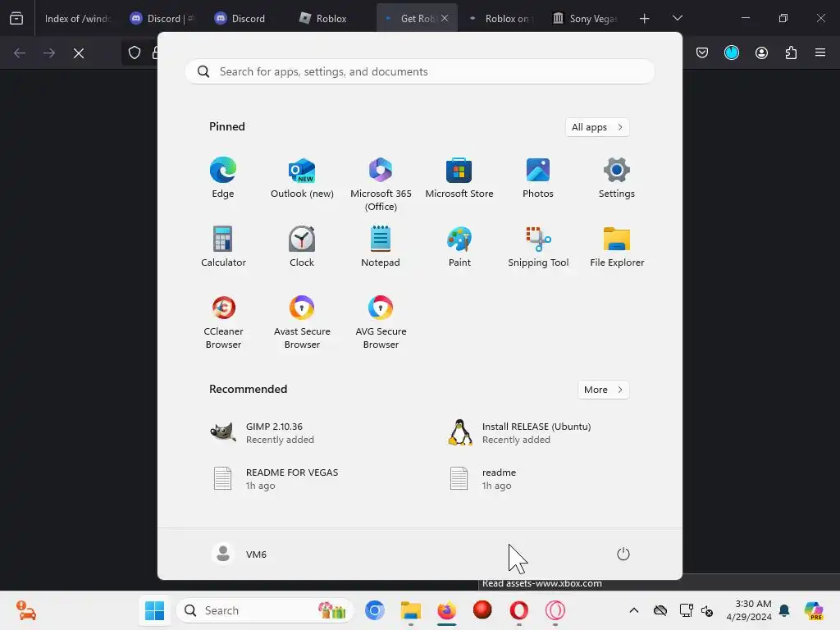The width and height of the screenshot is (840, 630).
Task: Switch to the second Discord tab
Action: pyautogui.click(x=248, y=18)
